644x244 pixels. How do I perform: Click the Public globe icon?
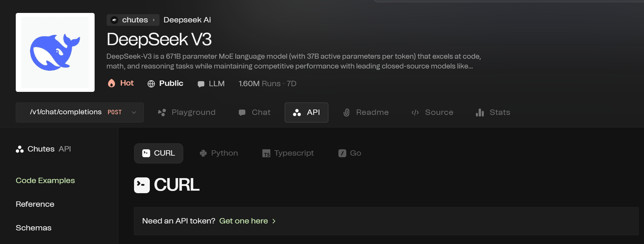coord(151,84)
